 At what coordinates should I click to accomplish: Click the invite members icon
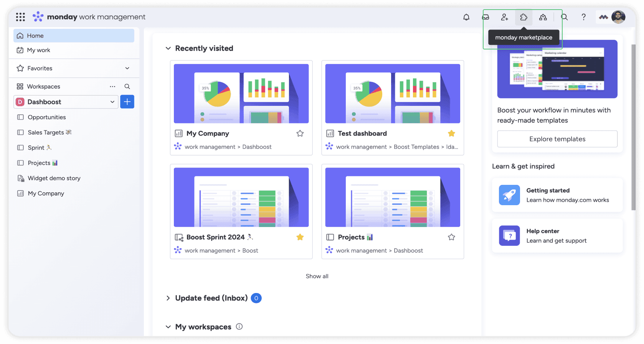pos(505,17)
